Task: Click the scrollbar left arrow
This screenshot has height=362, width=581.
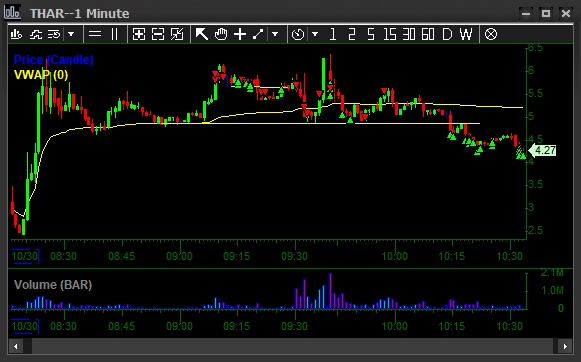Action: tap(16, 347)
